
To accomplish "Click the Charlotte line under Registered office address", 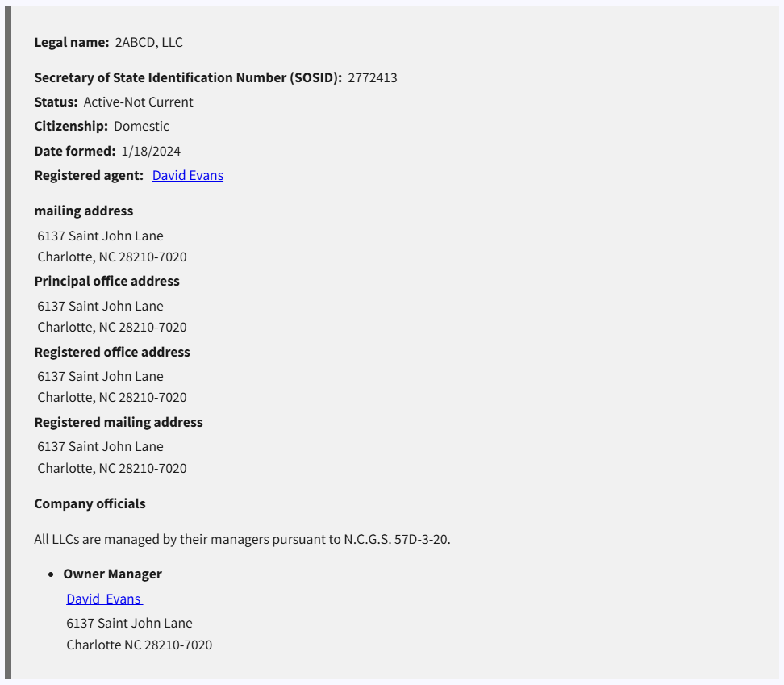I will point(112,397).
